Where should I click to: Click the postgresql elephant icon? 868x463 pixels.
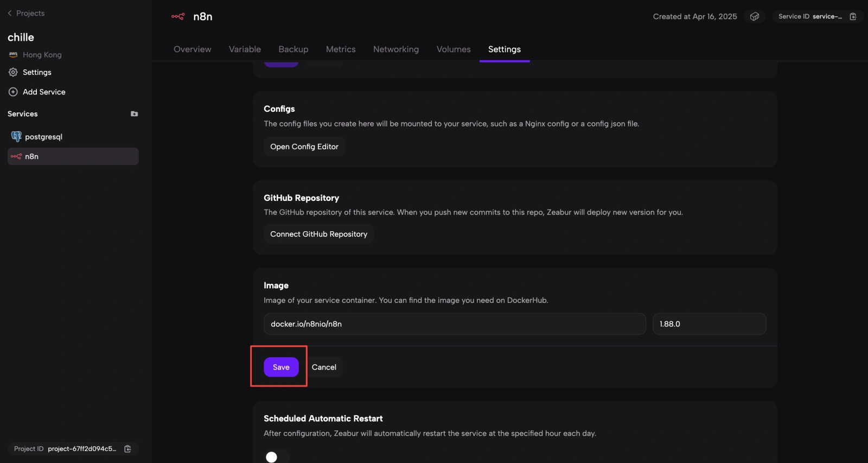(x=16, y=136)
